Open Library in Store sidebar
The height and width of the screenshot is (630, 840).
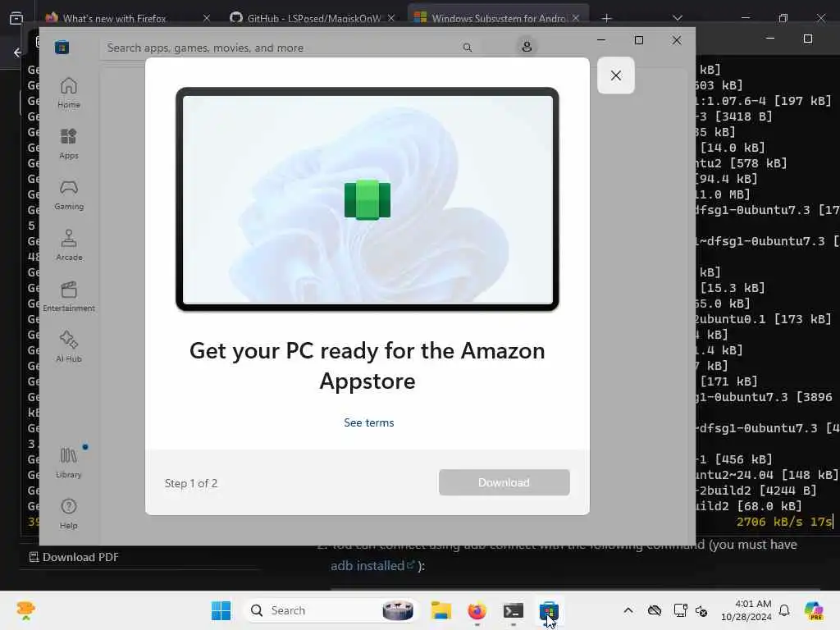pyautogui.click(x=69, y=463)
